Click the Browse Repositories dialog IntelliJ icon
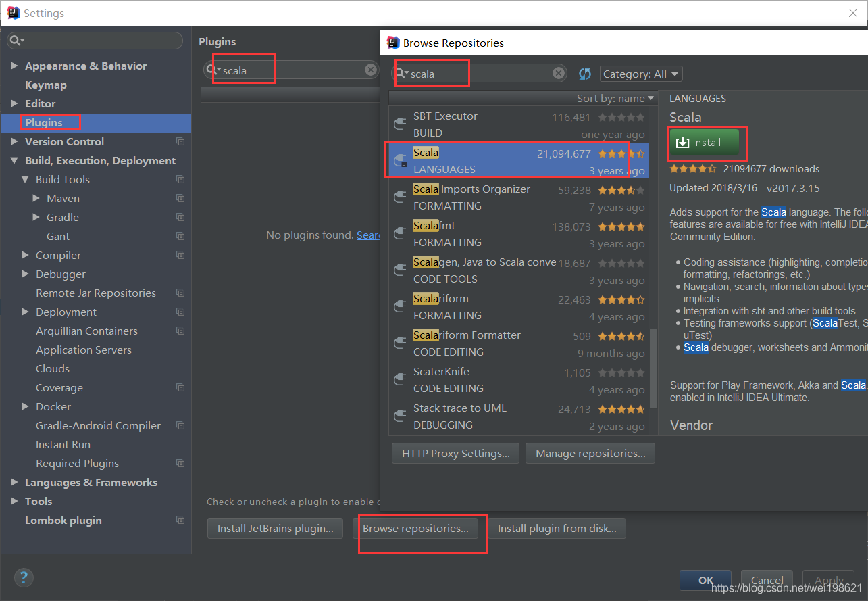The width and height of the screenshot is (868, 601). [x=393, y=43]
